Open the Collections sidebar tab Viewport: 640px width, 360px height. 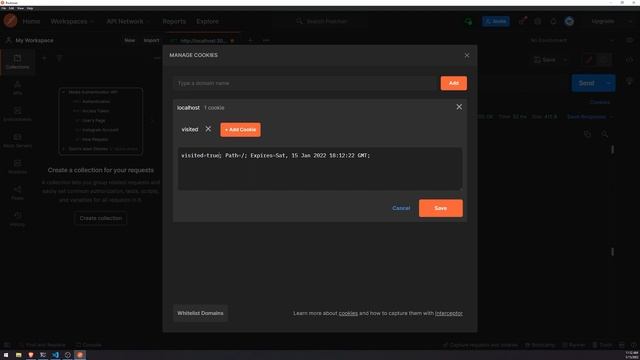[17, 62]
